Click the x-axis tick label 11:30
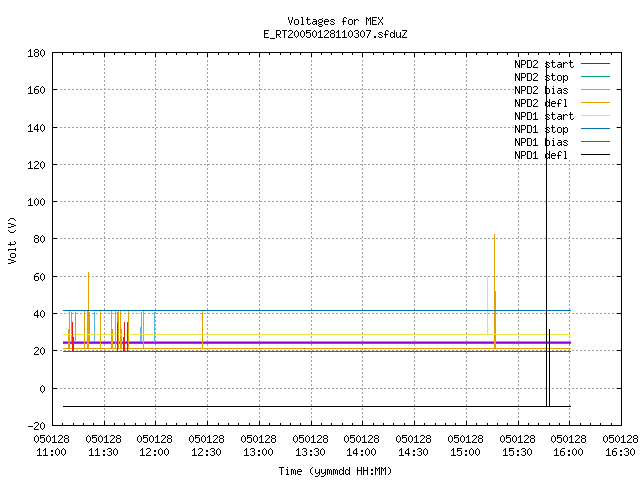Viewport: 640px width, 480px height. (104, 452)
